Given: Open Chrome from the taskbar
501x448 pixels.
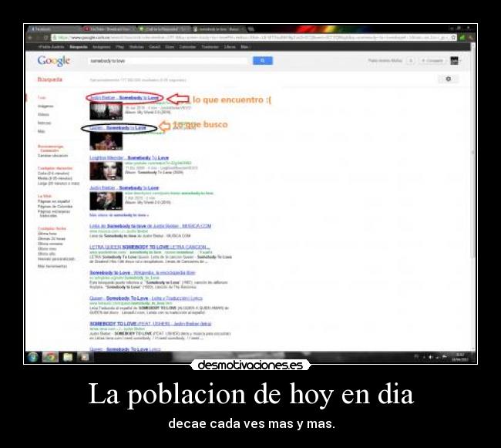Looking at the screenshot, I should (50, 356).
